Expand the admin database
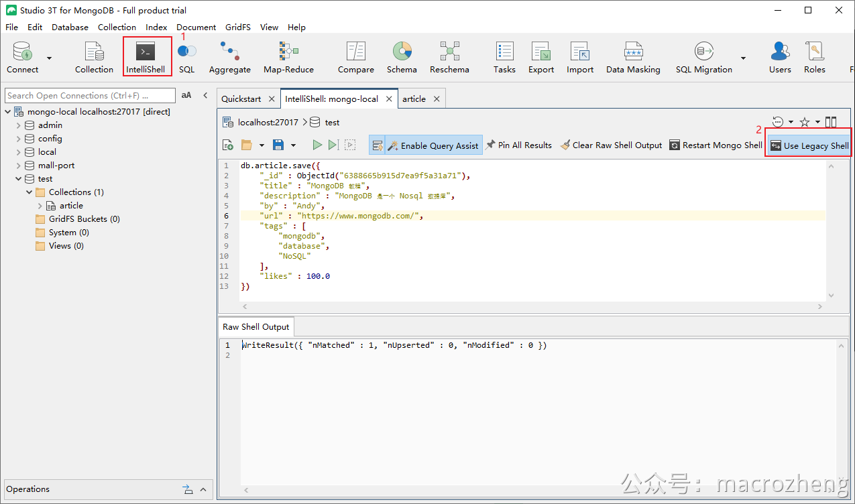 coord(19,125)
